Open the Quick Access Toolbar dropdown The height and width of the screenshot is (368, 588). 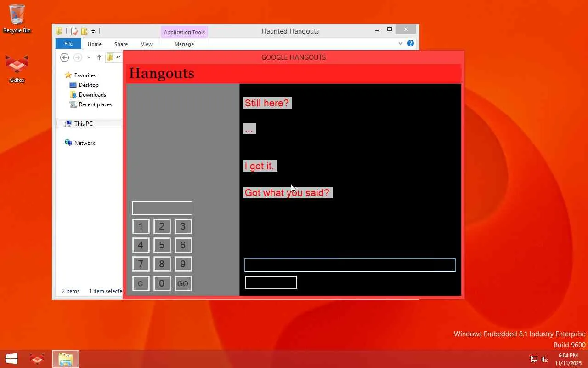coord(93,31)
